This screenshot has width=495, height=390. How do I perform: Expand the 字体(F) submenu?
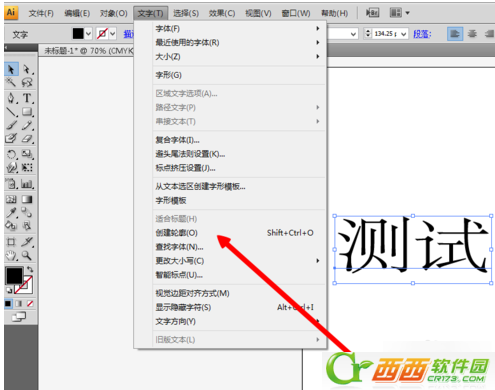tap(318, 29)
